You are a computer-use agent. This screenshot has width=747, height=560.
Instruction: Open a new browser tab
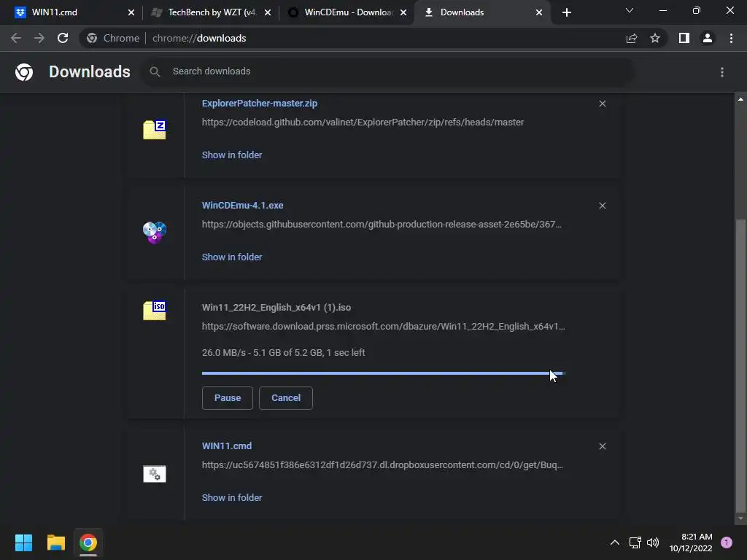tap(566, 12)
